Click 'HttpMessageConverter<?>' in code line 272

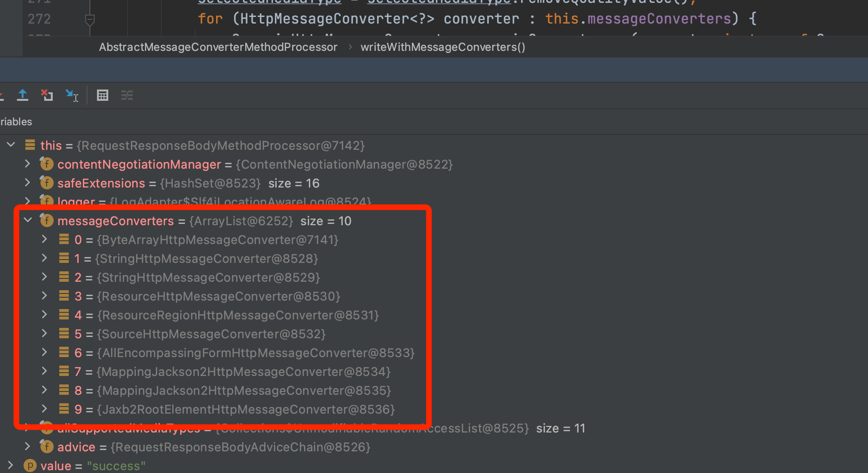337,19
